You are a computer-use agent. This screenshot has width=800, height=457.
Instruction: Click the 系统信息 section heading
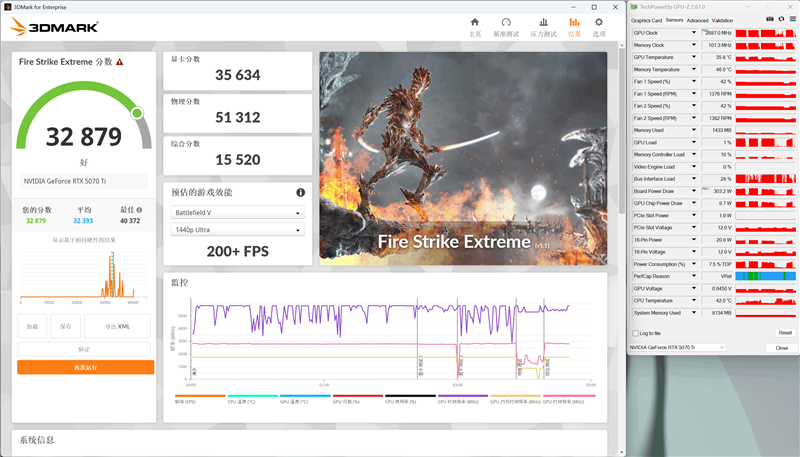[x=37, y=440]
